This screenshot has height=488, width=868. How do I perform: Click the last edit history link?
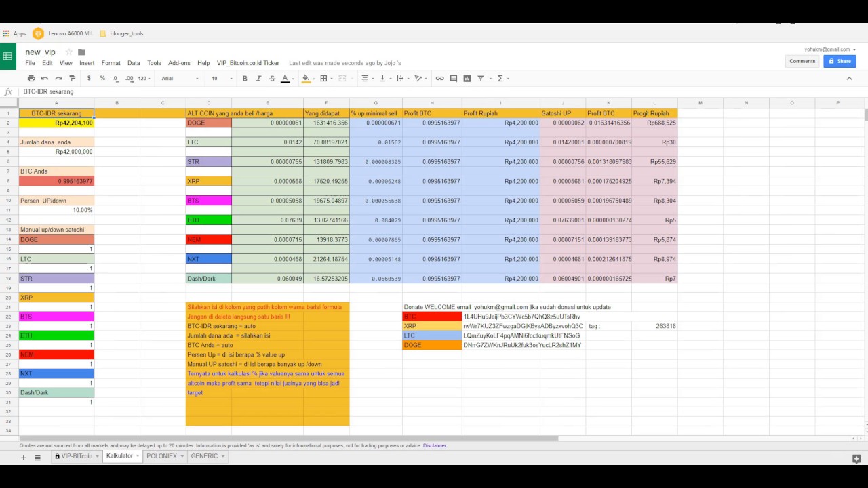(x=345, y=63)
